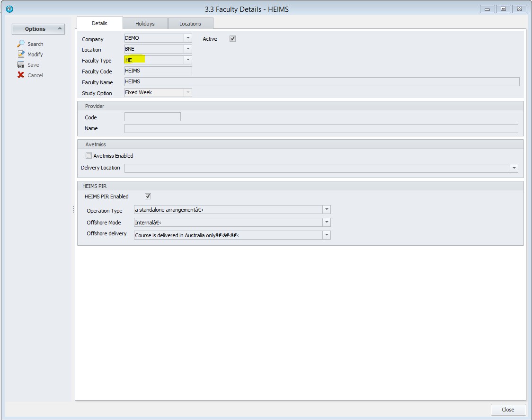
Task: Collapse the Options panel chevron
Action: (x=60, y=29)
